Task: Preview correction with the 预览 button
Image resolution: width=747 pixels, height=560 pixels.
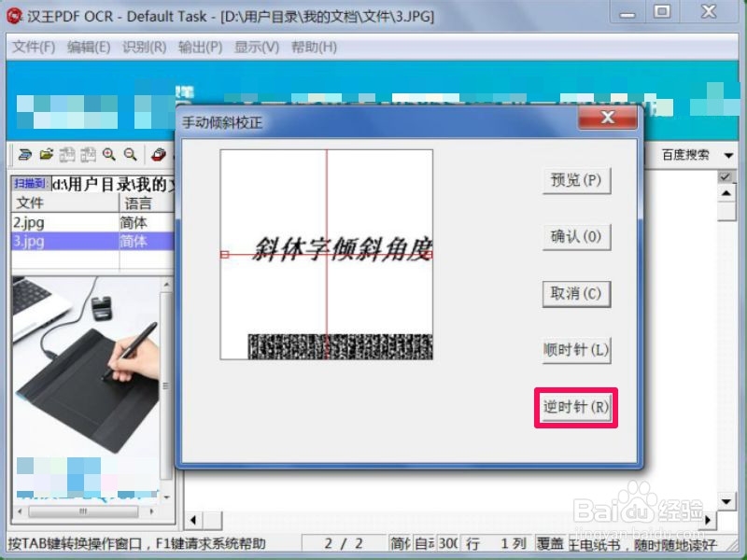Action: 575,181
